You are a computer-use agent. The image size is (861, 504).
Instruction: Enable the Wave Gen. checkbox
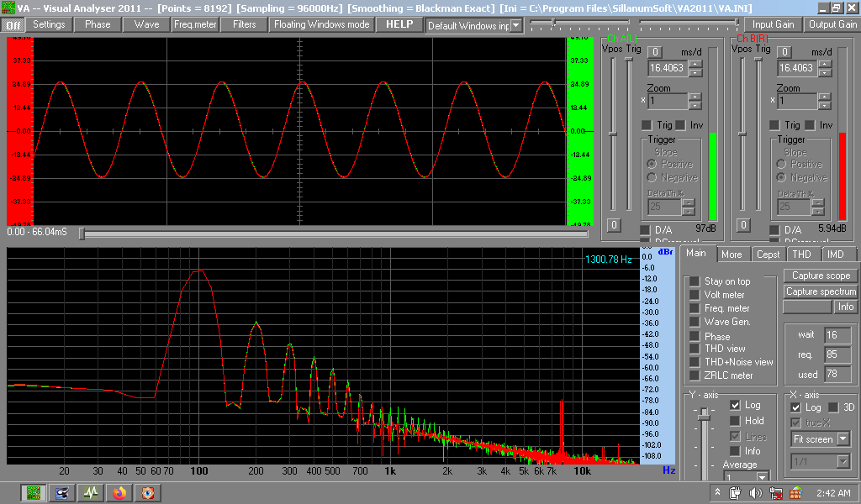point(695,322)
